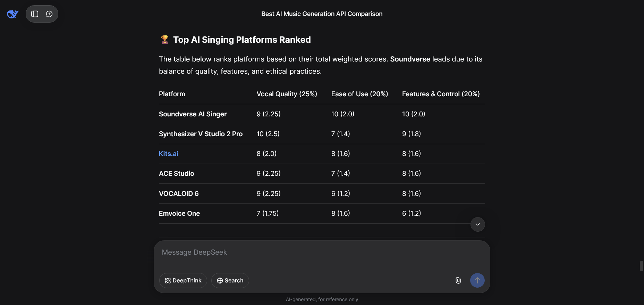This screenshot has height=305, width=644.
Task: Click the trophy emoji beside the heading
Action: 165,40
